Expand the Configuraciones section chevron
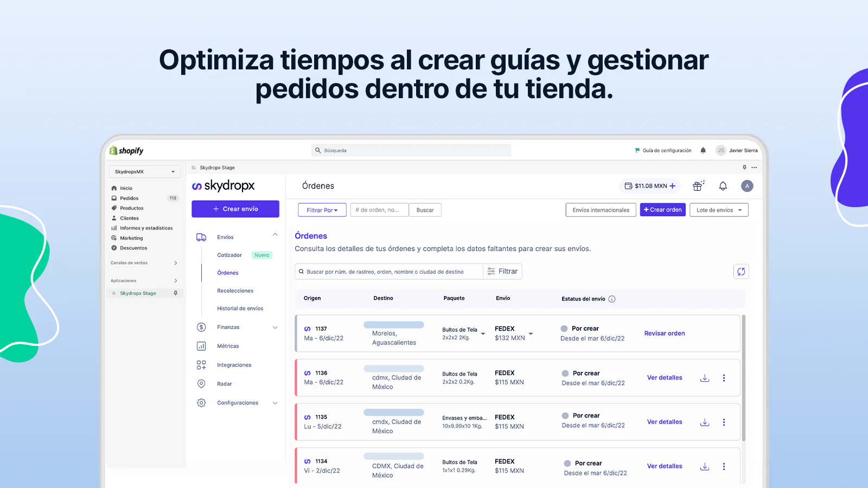Screen dimensions: 868x488 (275, 403)
